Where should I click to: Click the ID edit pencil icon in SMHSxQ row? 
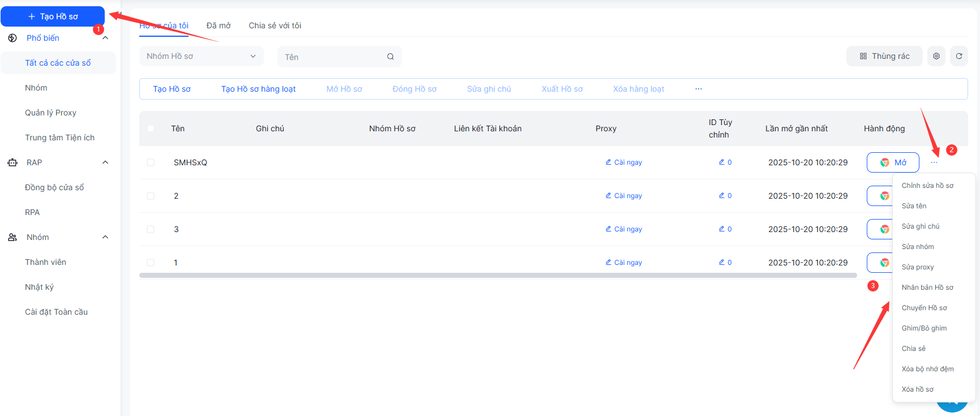point(722,162)
